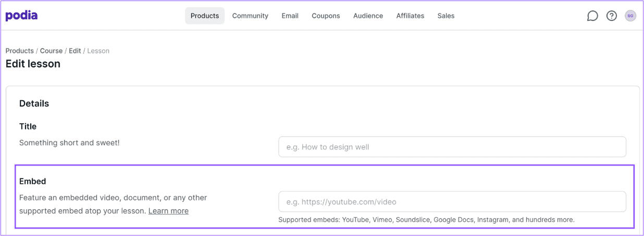Go back to Edit breadcrumb
This screenshot has width=644, height=236.
[x=75, y=51]
